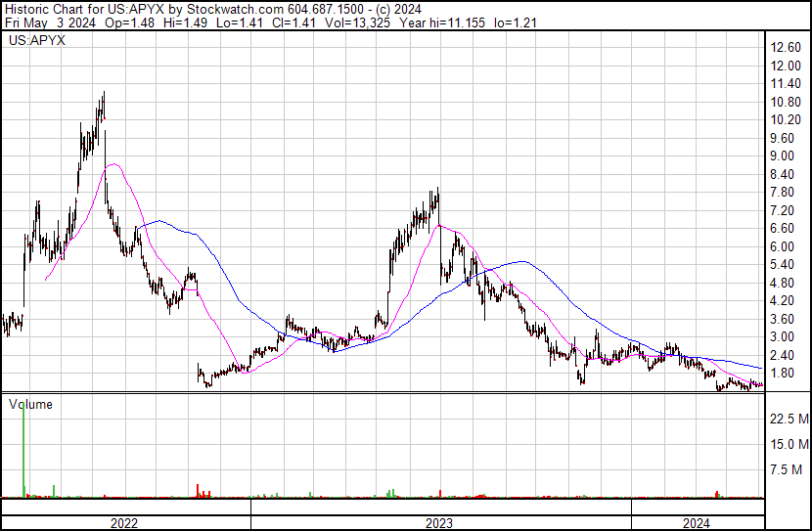Image resolution: width=812 pixels, height=531 pixels.
Task: Click the 12.00 price axis label
Action: point(786,66)
